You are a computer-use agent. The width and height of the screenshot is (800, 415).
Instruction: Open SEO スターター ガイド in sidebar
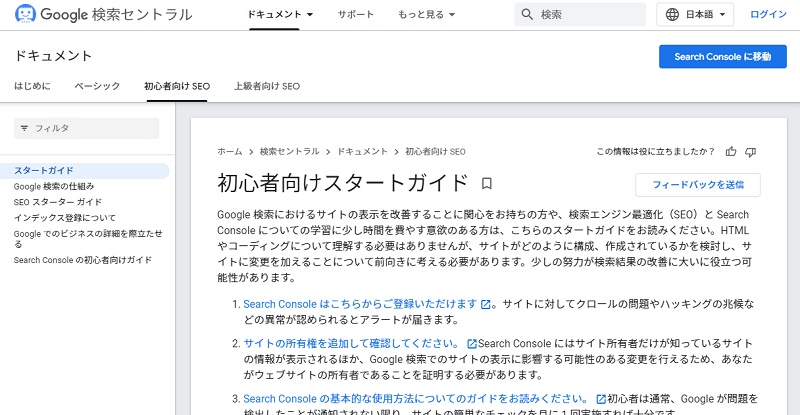(58, 202)
